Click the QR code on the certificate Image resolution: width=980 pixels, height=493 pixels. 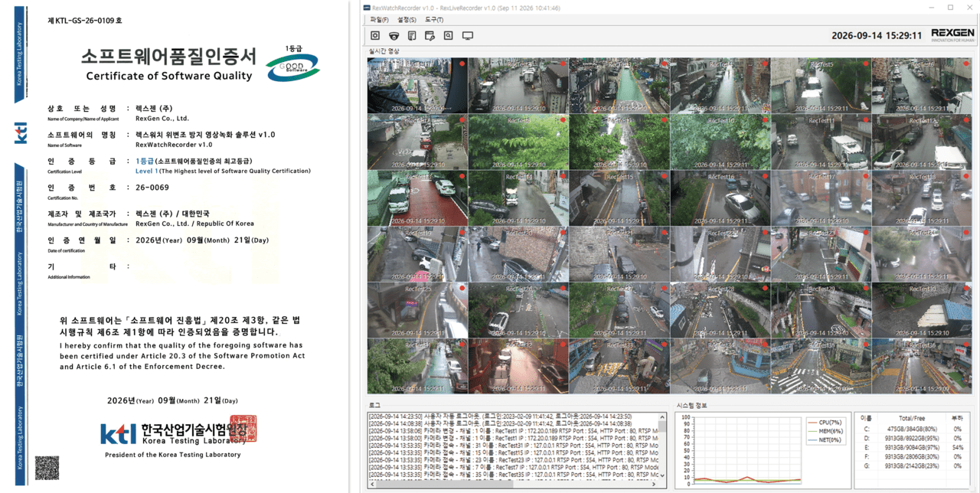(47, 467)
